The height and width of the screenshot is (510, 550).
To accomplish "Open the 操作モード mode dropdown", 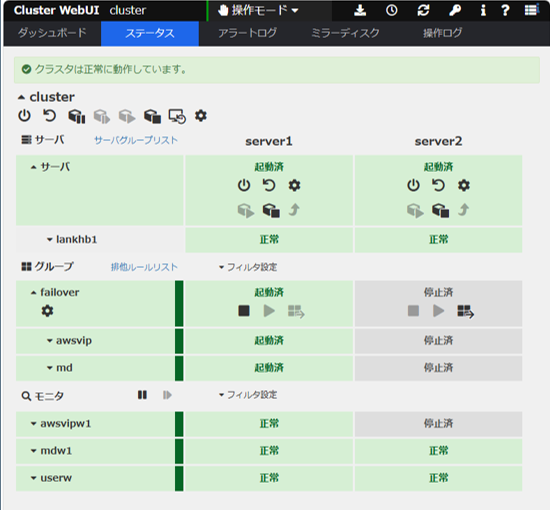I will [x=258, y=11].
